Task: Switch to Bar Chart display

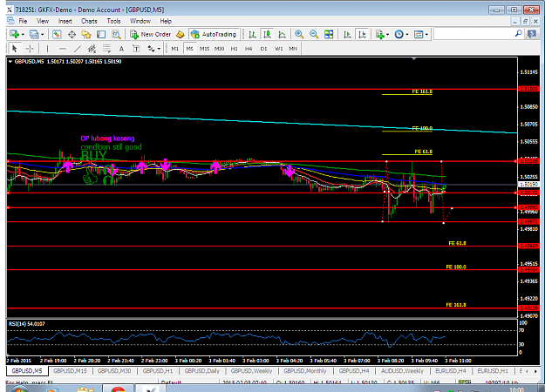Action: click(x=252, y=34)
